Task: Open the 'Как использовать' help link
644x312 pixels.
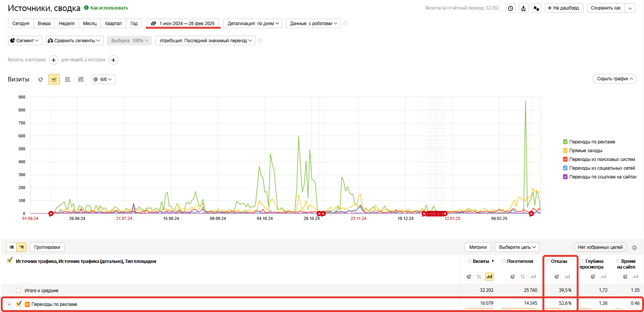Action: coord(109,8)
